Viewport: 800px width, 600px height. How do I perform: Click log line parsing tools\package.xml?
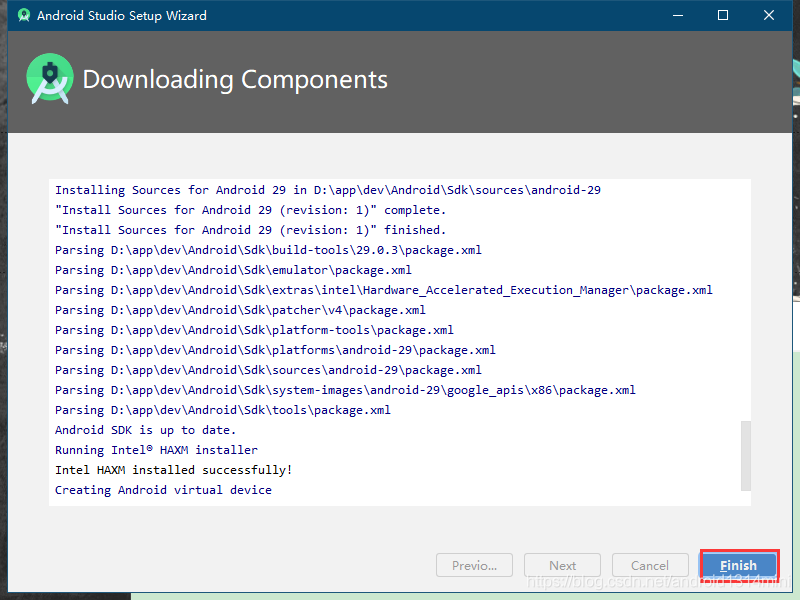(222, 410)
